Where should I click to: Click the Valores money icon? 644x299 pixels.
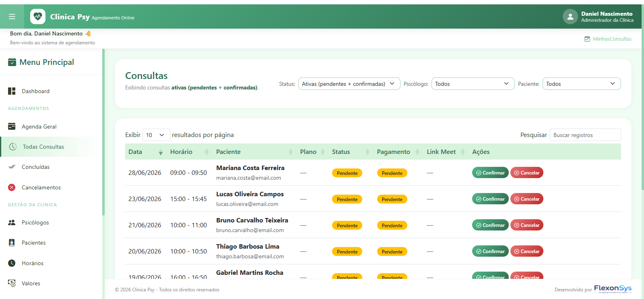point(12,283)
